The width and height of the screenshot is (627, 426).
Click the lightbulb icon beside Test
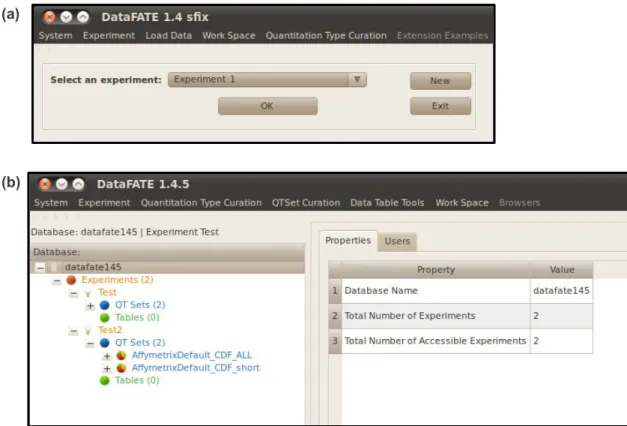point(88,293)
